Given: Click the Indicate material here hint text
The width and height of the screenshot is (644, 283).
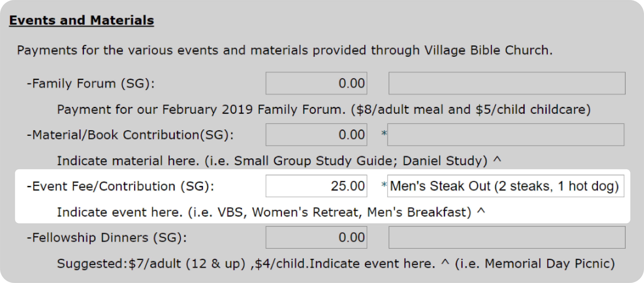Looking at the screenshot, I should (x=279, y=161).
